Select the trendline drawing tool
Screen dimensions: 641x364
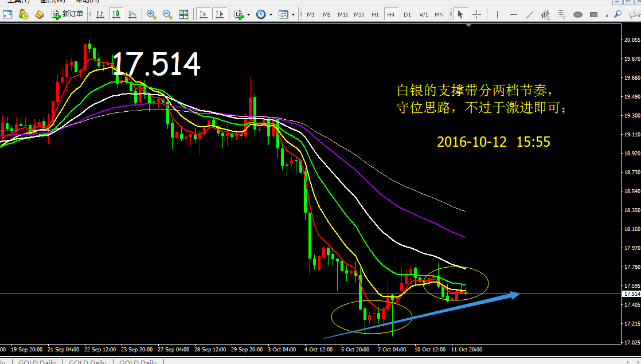[x=529, y=15]
